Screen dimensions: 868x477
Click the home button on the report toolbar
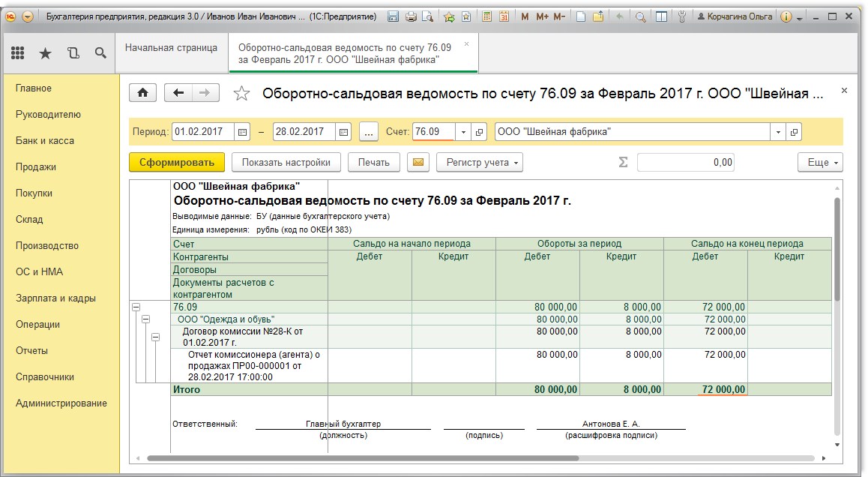pos(143,93)
